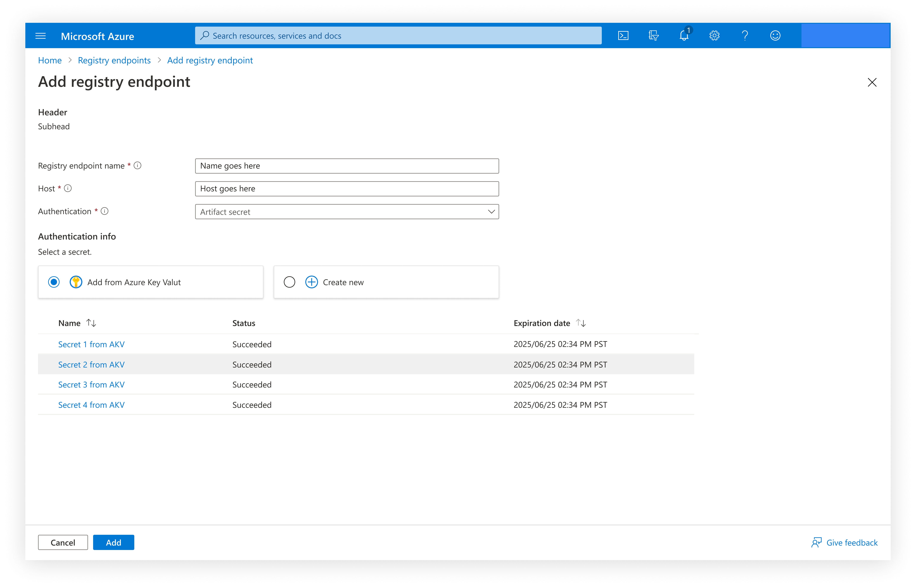
Task: Show info tooltip for Authentication
Action: coord(105,211)
